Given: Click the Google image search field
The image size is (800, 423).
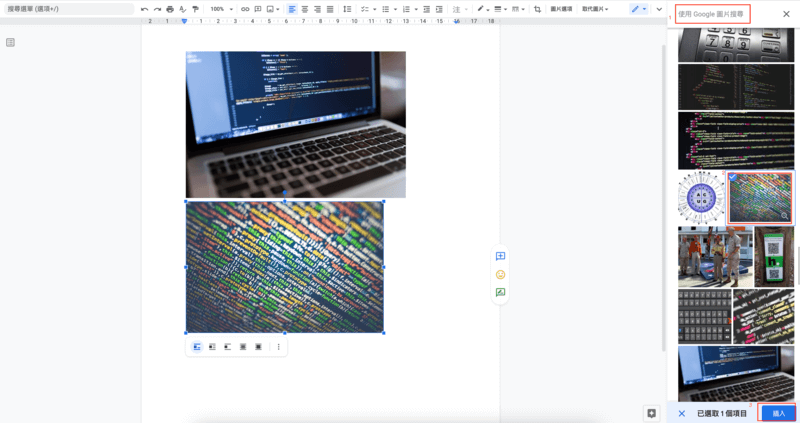Looking at the screenshot, I should click(712, 14).
